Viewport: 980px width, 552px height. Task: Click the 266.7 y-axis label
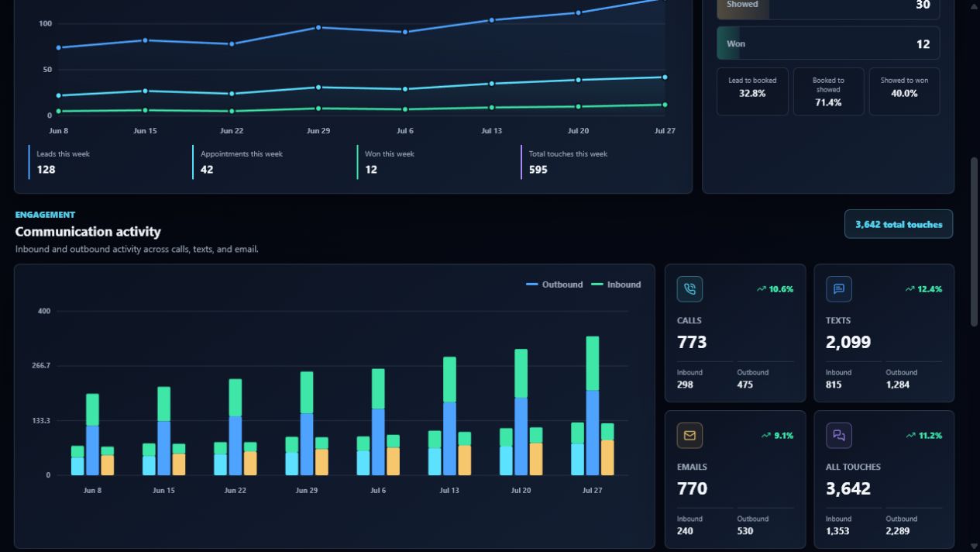40,366
